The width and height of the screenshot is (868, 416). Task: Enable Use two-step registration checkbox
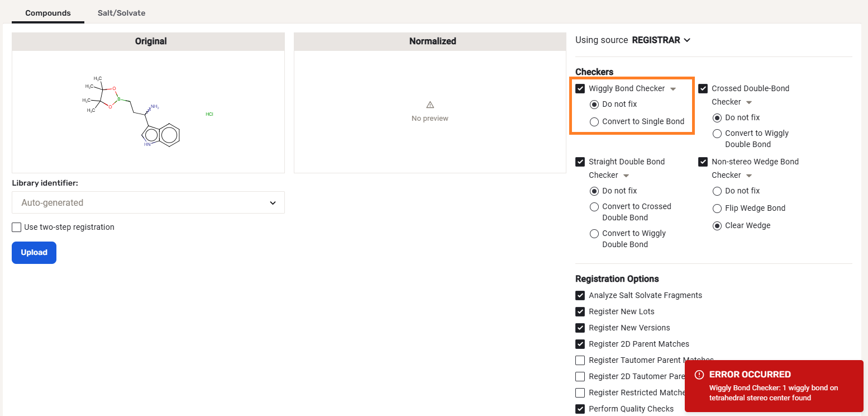[x=17, y=227]
